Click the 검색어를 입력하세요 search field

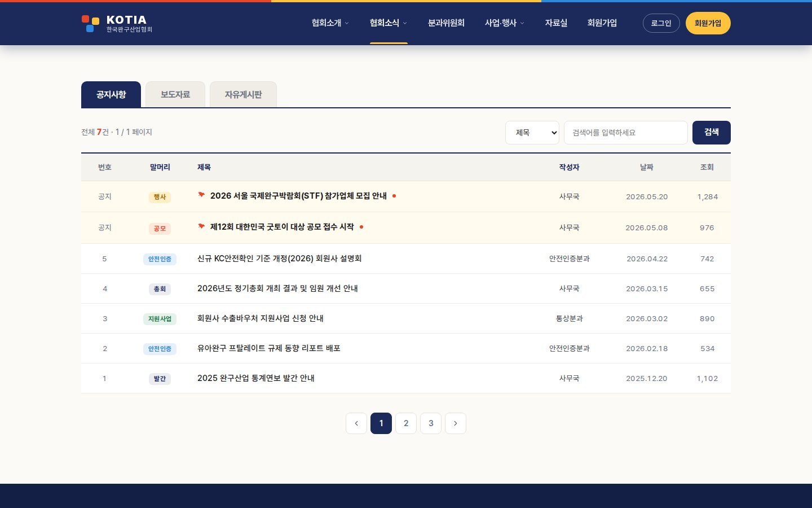[x=626, y=133]
